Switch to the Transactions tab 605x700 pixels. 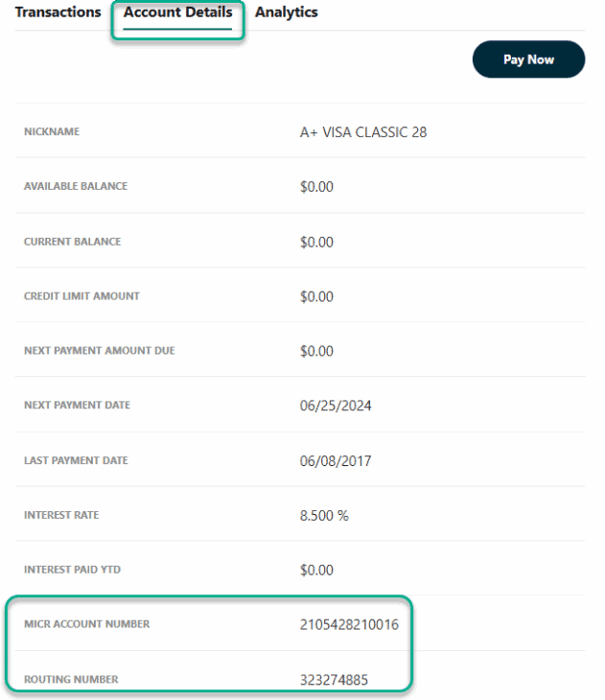[58, 12]
